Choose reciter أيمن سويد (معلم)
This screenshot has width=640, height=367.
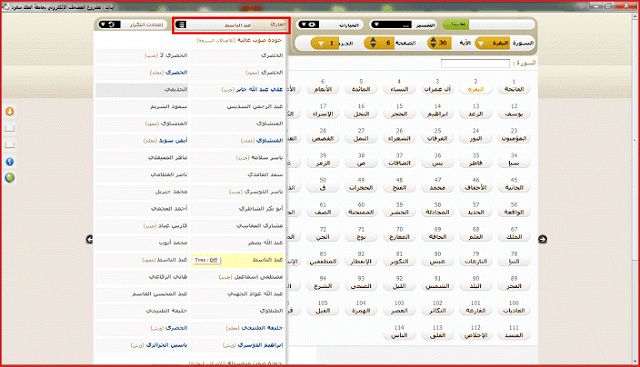(141, 140)
